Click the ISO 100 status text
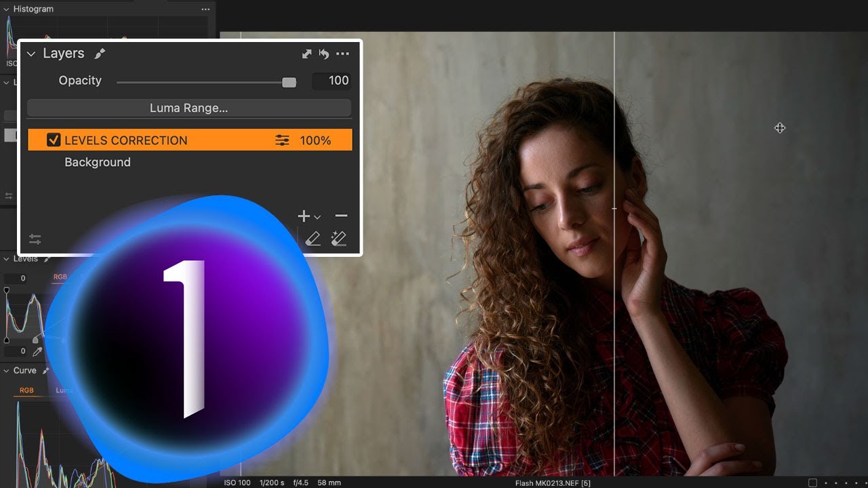The width and height of the screenshot is (868, 488). tap(237, 483)
